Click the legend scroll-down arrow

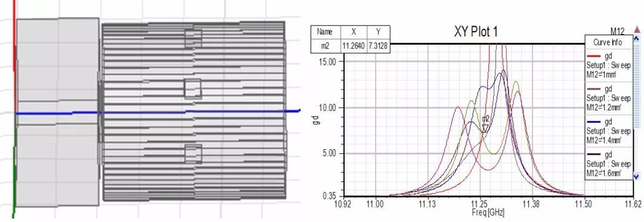(637, 177)
